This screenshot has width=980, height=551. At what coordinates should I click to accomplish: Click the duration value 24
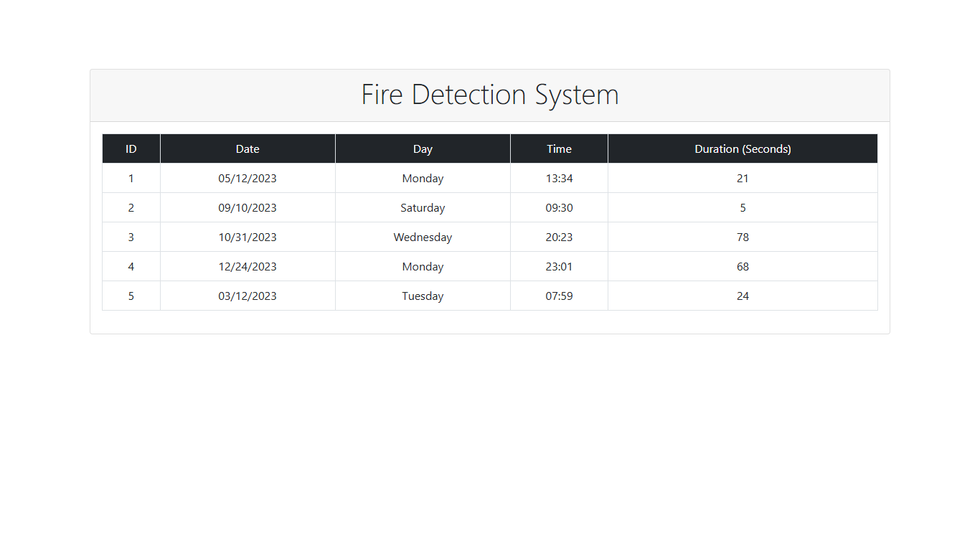[743, 296]
